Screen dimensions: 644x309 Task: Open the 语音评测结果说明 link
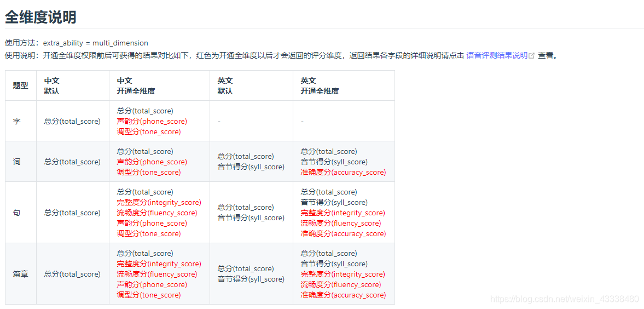point(497,55)
